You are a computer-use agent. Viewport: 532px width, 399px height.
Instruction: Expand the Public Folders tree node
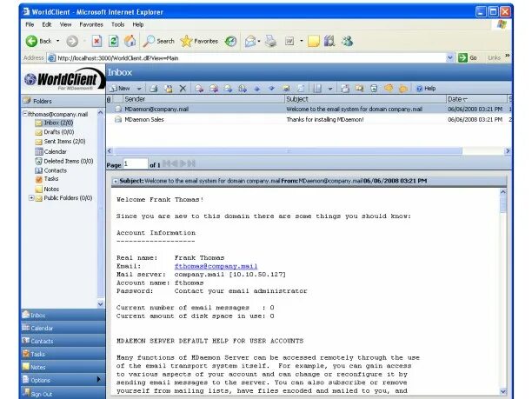point(31,198)
